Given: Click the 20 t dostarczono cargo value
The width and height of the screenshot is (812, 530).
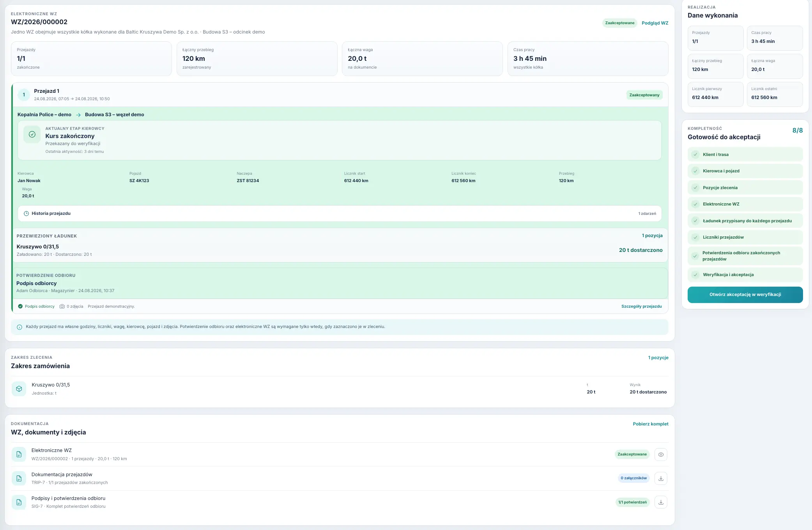Looking at the screenshot, I should click(x=640, y=250).
